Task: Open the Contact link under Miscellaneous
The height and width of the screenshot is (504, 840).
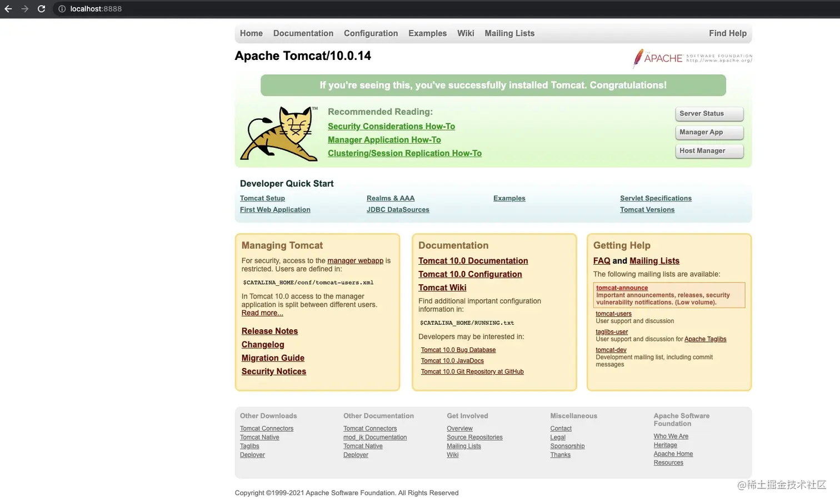Action: pyautogui.click(x=561, y=429)
